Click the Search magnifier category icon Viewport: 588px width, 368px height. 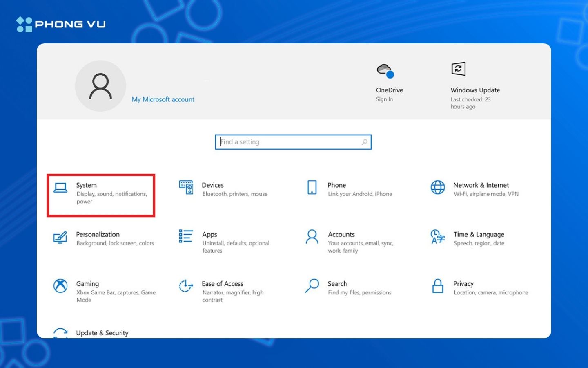coord(312,286)
